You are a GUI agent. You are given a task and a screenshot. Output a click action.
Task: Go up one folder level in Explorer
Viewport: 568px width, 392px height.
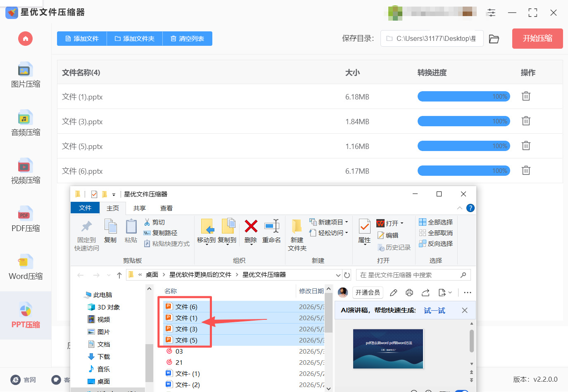tap(119, 275)
